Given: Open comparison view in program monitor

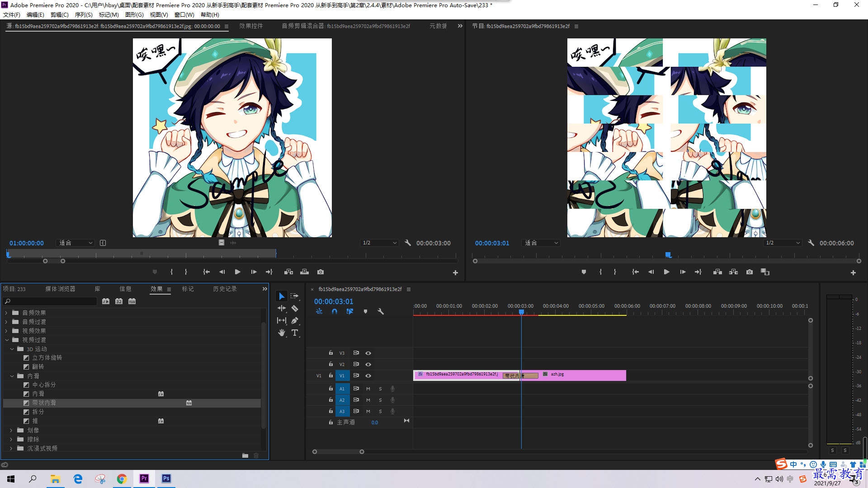Looking at the screenshot, I should click(x=765, y=272).
